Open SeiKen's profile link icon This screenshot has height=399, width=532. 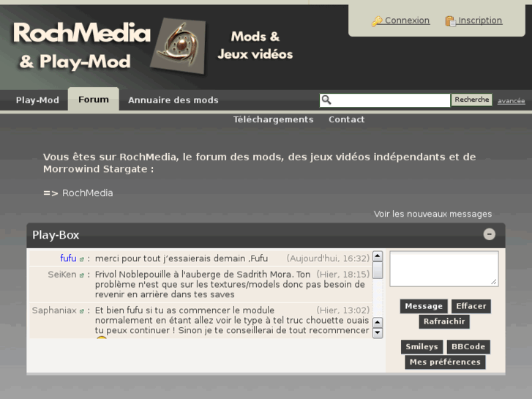[x=81, y=275]
